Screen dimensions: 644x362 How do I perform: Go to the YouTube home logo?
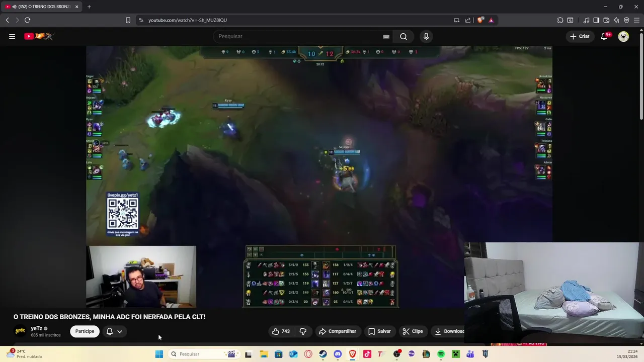38,36
